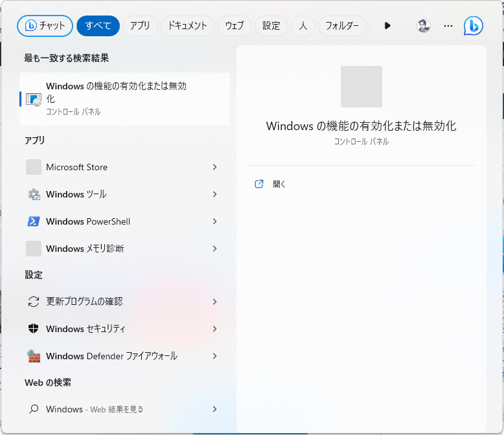Screen dimensions: 504x435
Task: Expand Windows PowerShell result chevron
Action: (x=214, y=221)
